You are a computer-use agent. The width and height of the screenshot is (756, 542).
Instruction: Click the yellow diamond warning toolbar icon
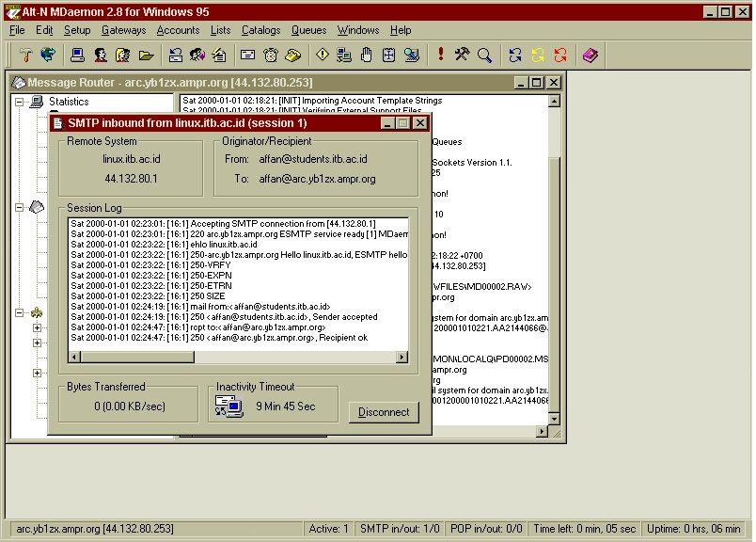[x=323, y=56]
